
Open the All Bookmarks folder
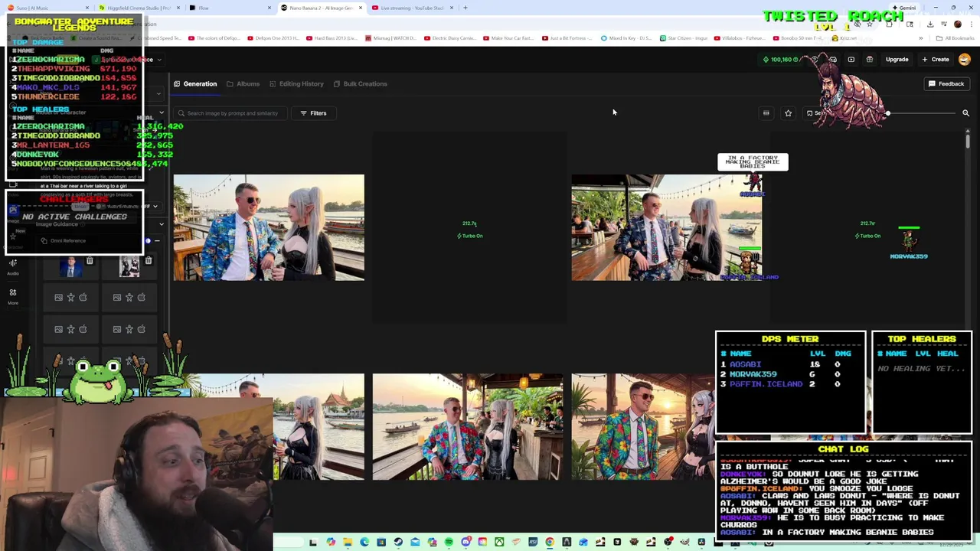[955, 37]
